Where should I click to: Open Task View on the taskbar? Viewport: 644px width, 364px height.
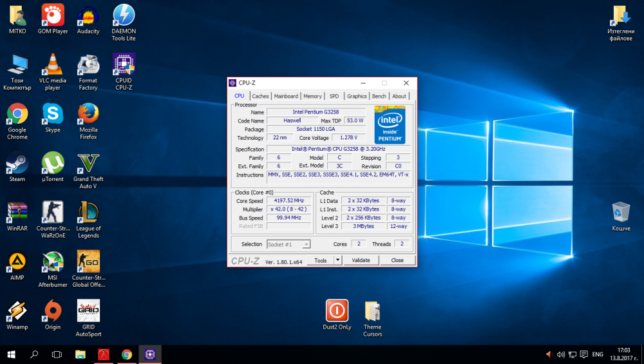click(57, 354)
